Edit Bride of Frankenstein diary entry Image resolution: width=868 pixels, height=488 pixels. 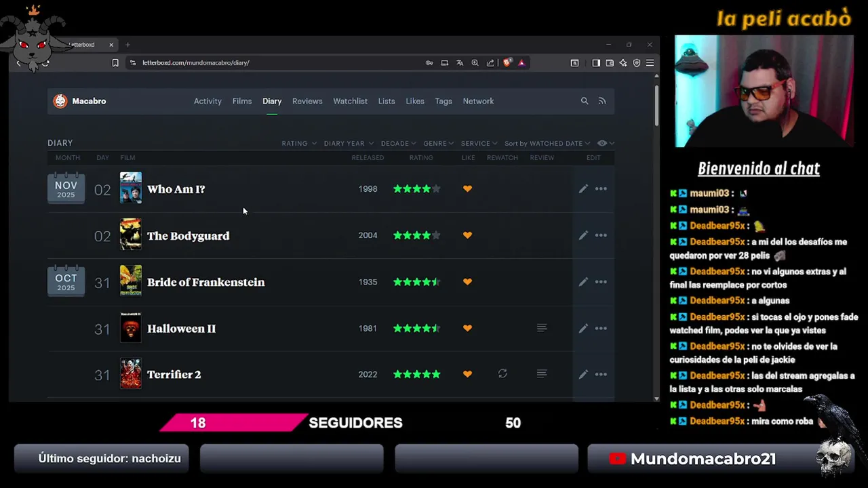pyautogui.click(x=583, y=282)
